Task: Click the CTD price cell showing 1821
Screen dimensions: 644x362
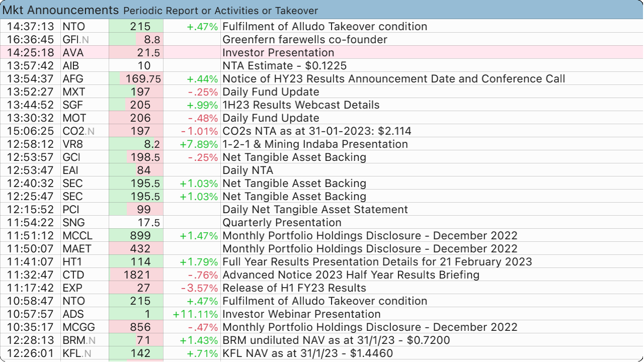Action: 138,275
